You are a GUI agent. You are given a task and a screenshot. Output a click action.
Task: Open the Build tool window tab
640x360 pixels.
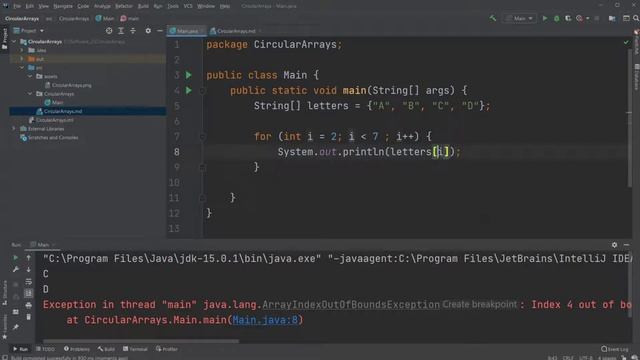(107, 349)
